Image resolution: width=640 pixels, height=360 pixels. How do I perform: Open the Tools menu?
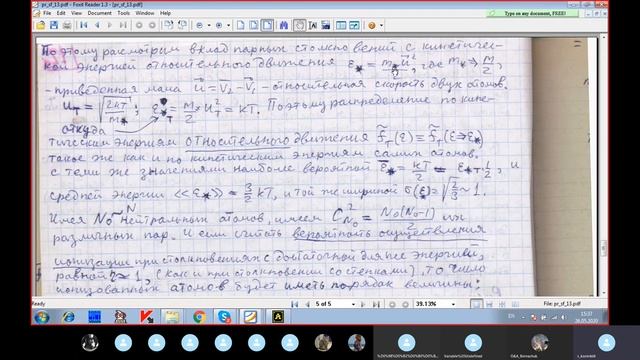click(123, 13)
